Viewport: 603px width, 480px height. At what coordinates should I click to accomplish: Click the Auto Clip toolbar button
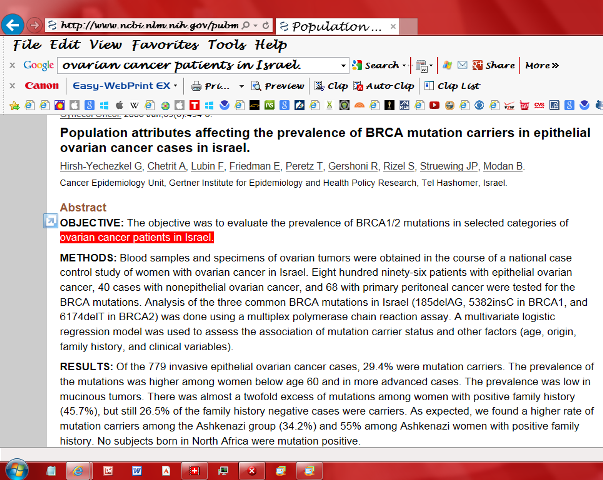tap(384, 86)
